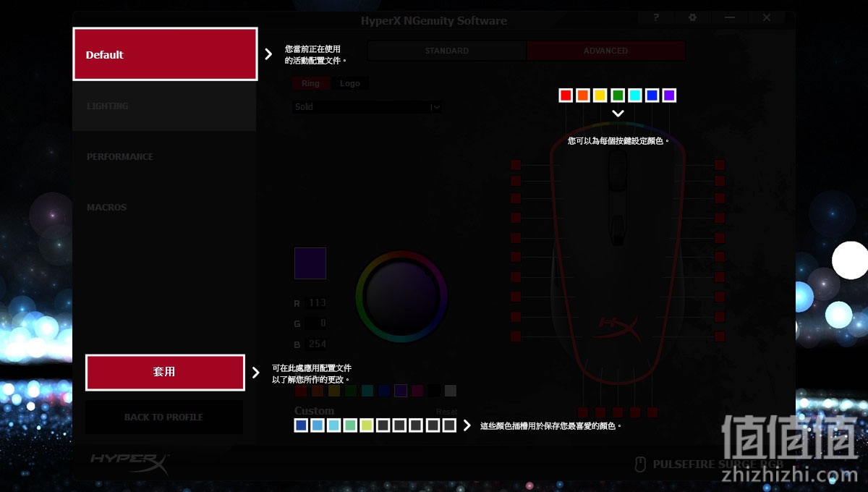This screenshot has width=868, height=492.
Task: Click BACK TO PROFILE button
Action: tap(164, 417)
